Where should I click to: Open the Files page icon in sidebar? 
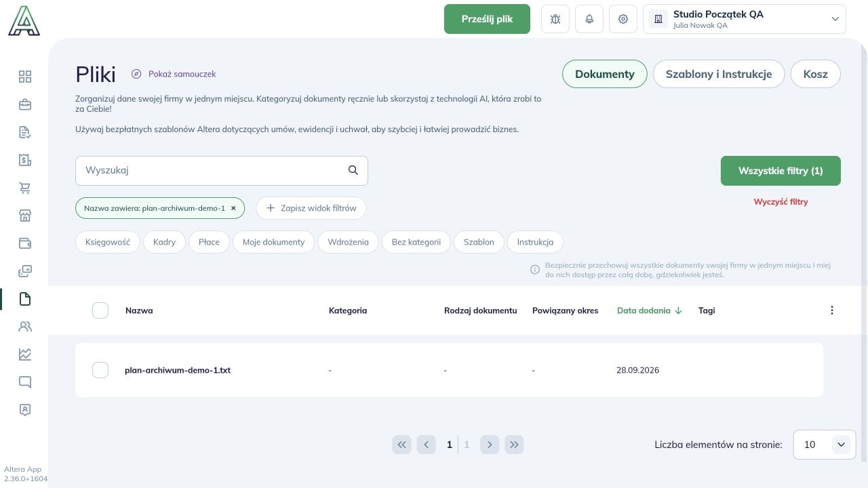[x=25, y=299]
